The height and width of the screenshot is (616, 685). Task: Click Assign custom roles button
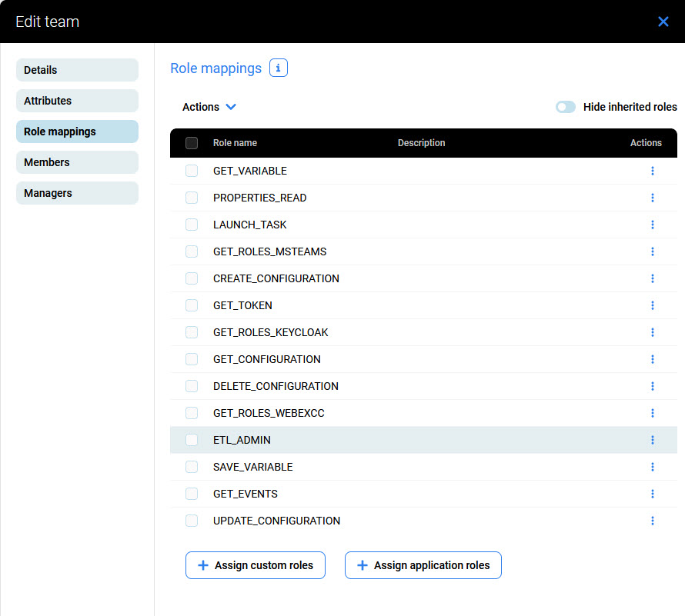point(255,565)
